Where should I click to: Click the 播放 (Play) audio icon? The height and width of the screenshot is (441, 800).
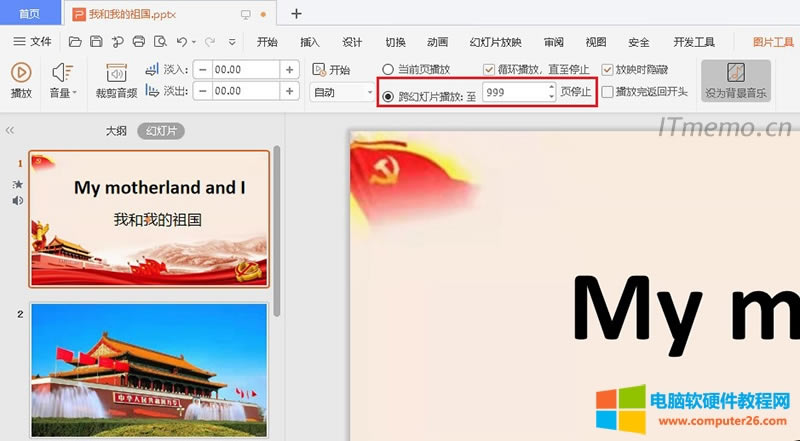click(21, 73)
